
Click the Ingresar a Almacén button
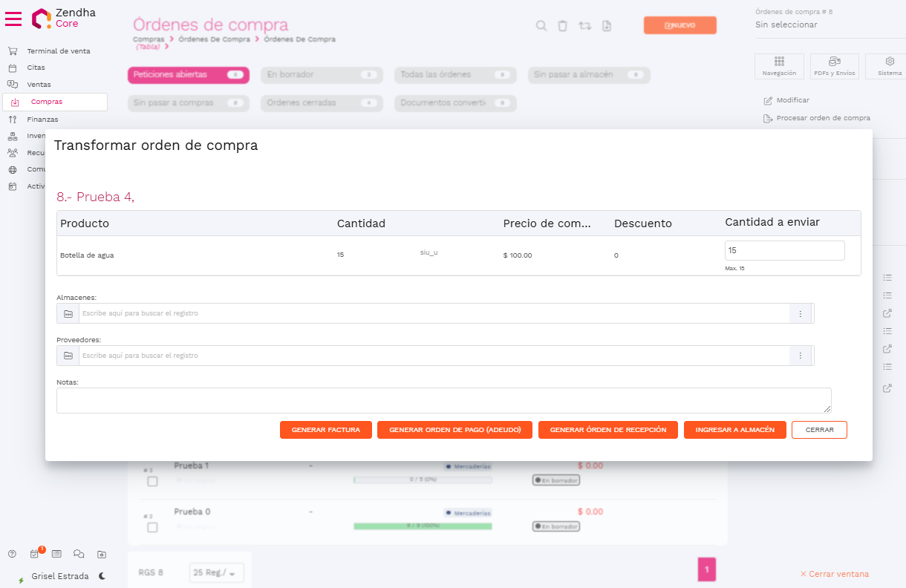coord(734,430)
